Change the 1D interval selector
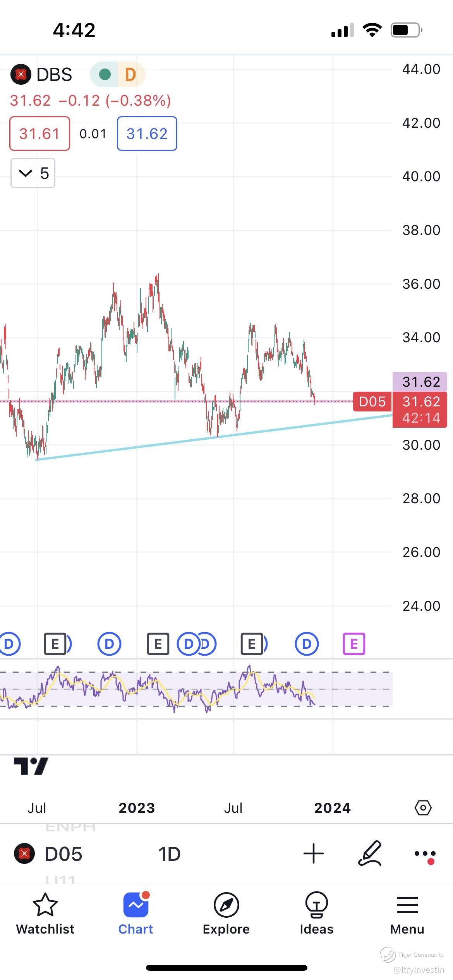This screenshot has width=453, height=980. (x=170, y=854)
